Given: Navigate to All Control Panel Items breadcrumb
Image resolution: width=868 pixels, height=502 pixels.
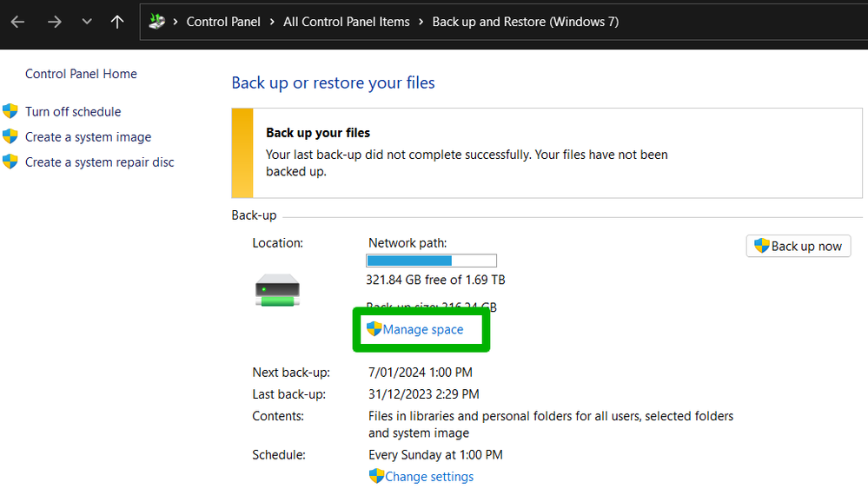Looking at the screenshot, I should (x=346, y=22).
